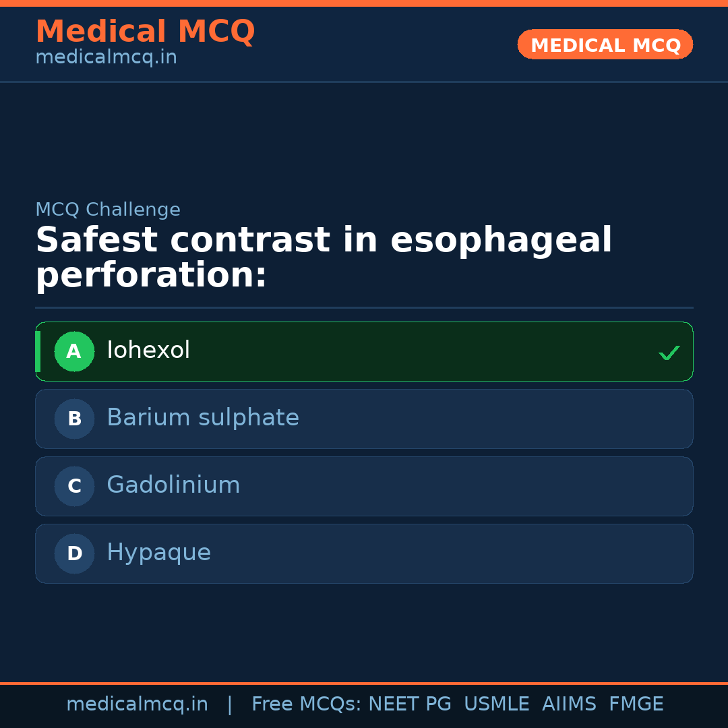728x728 pixels.
Task: Select the USMLE footer label
Action: [x=496, y=704]
